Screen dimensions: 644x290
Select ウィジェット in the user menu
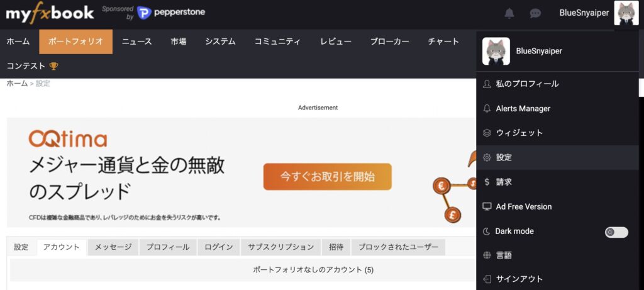(557, 133)
